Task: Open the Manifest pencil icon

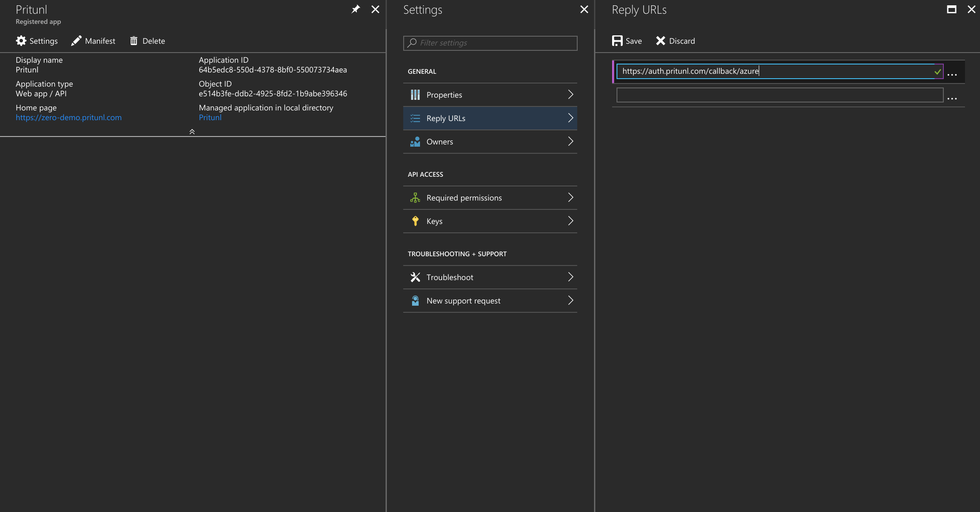Action: point(76,41)
